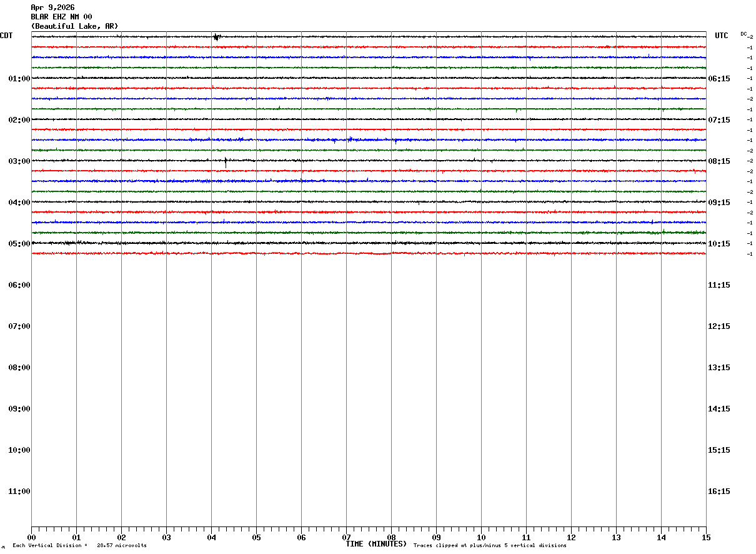Select the 02:00 CDT time label

coord(19,120)
